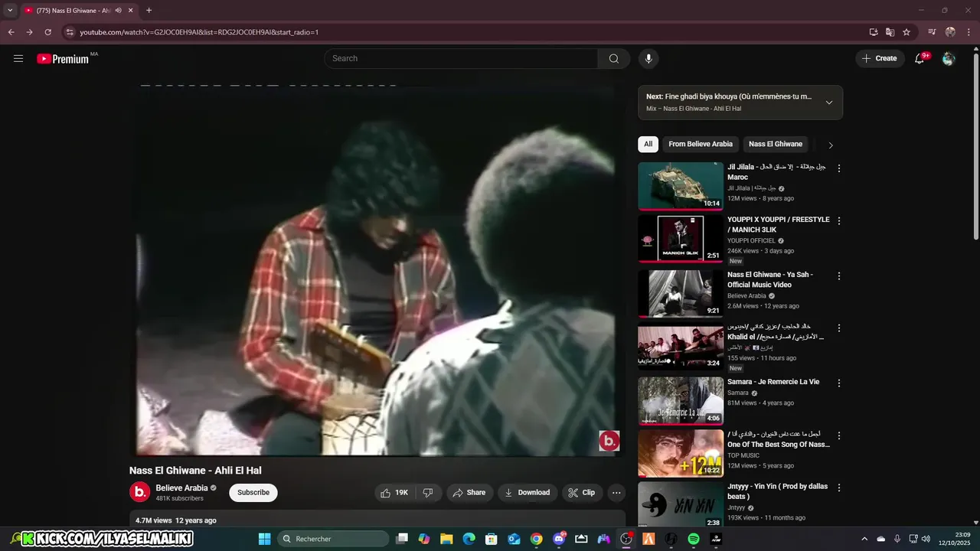Click the Share button
Image resolution: width=980 pixels, height=551 pixels.
(x=469, y=493)
